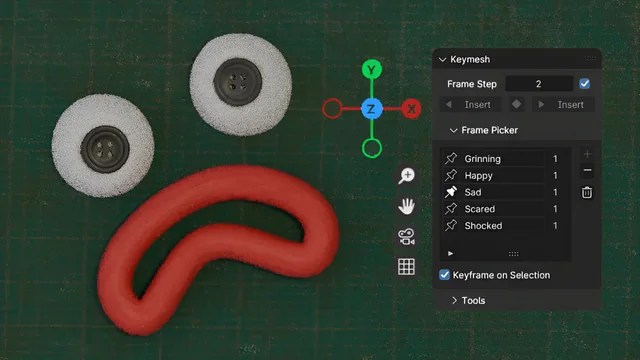This screenshot has width=640, height=360.
Task: Pin the Happy frame
Action: [x=451, y=175]
